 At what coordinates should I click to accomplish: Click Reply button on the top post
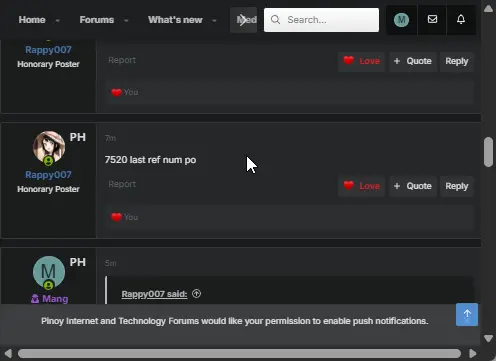457,61
